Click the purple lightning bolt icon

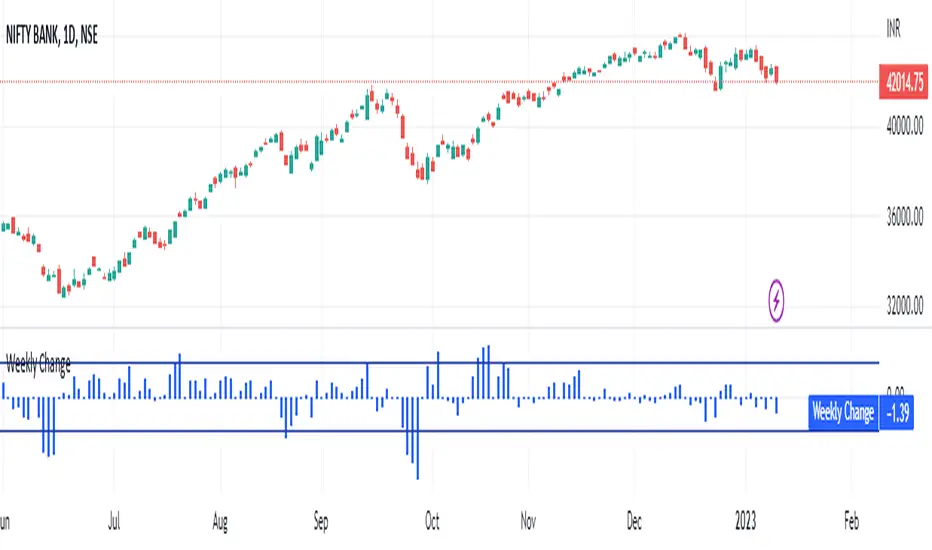coord(778,299)
